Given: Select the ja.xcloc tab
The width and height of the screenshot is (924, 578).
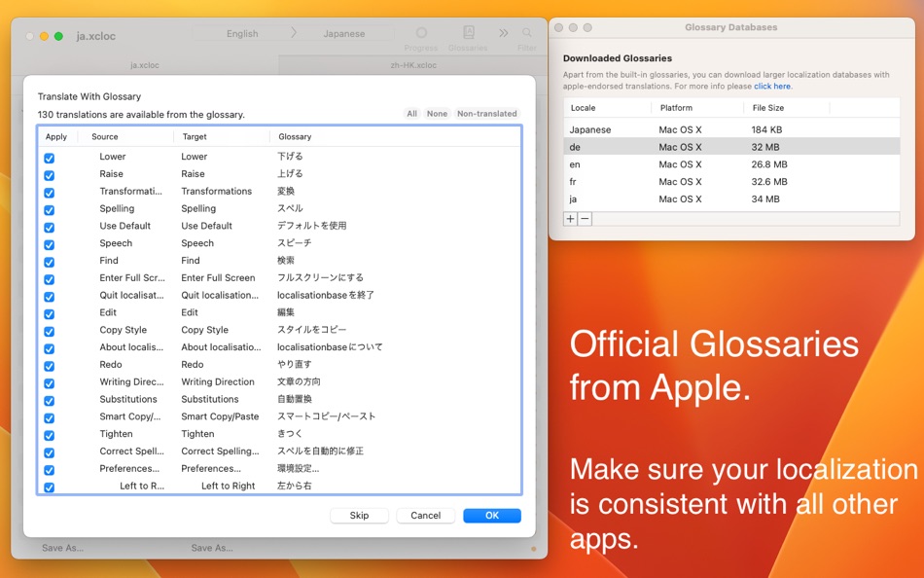Looking at the screenshot, I should tap(144, 65).
